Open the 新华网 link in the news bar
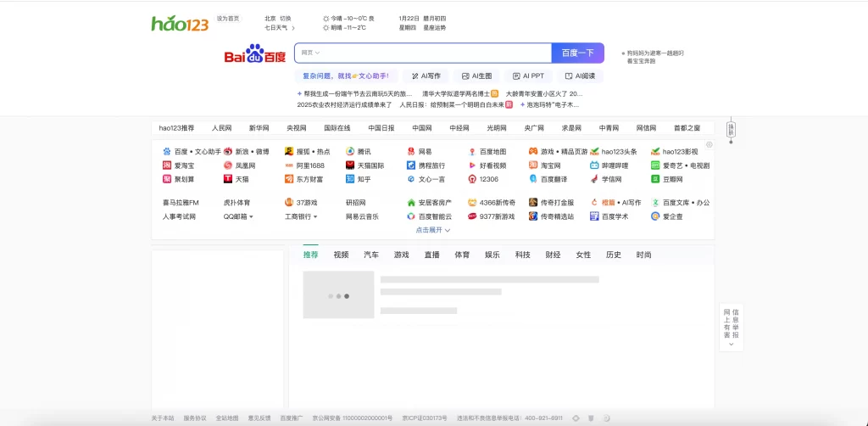 pyautogui.click(x=259, y=128)
